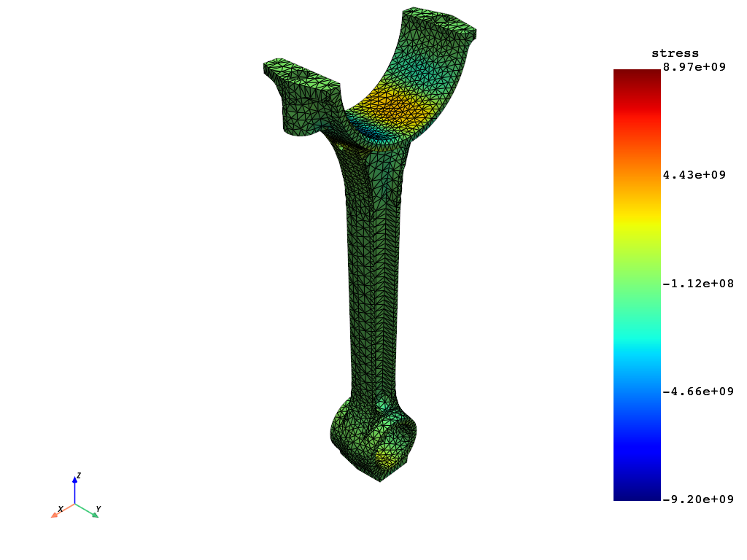Click the -1.12e+08 scale label
The width and height of the screenshot is (747, 560).
[698, 284]
